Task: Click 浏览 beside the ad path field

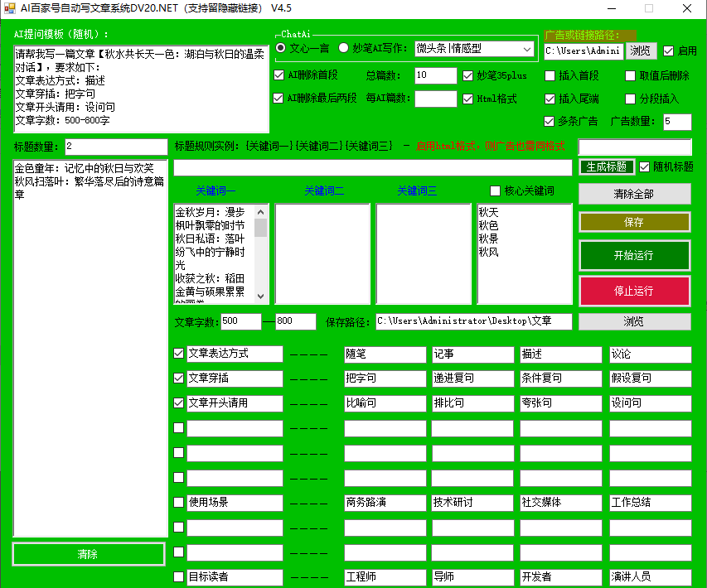Action: click(640, 51)
